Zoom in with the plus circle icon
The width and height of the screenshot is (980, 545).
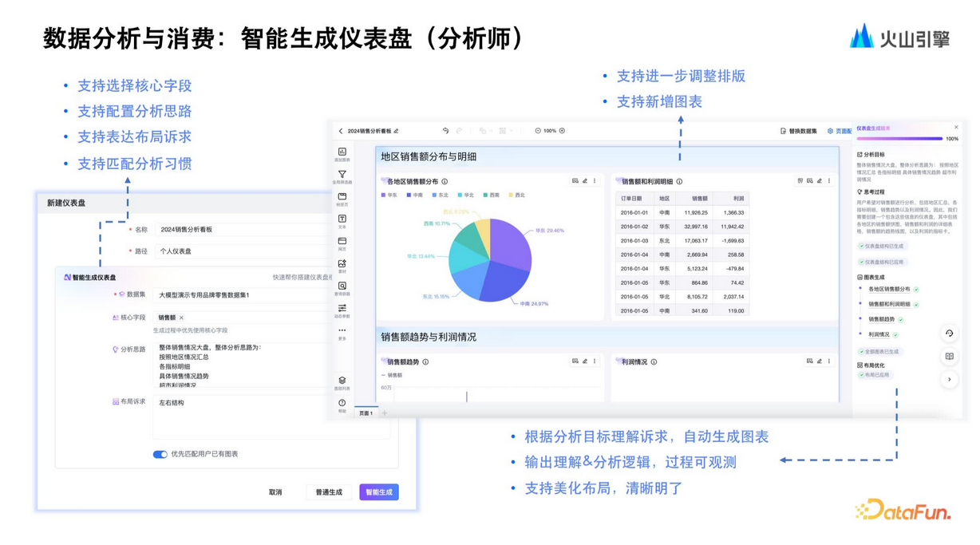click(562, 131)
